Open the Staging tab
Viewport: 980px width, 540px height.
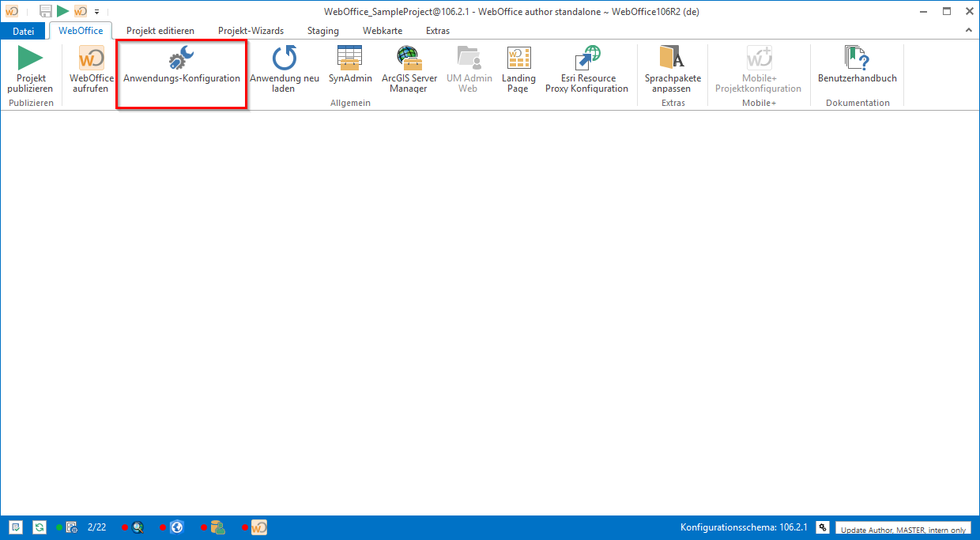click(322, 31)
